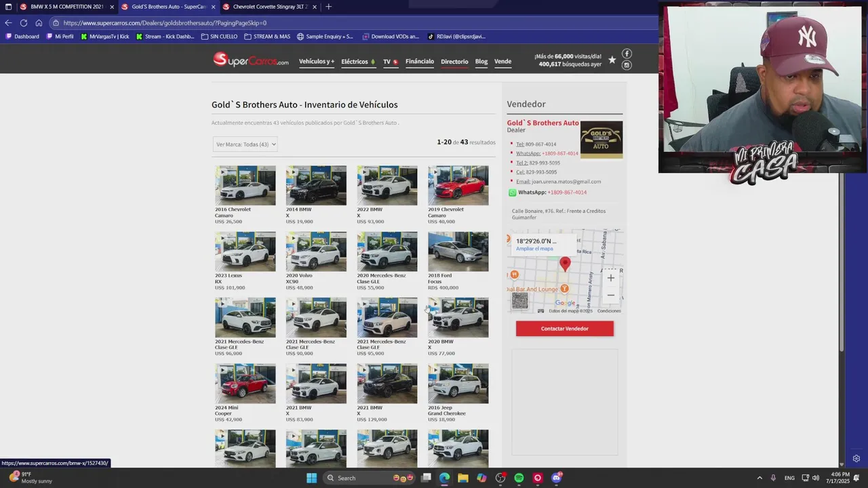868x488 pixels.
Task: Click the green WhatsApp icon in seller info
Action: (513, 192)
